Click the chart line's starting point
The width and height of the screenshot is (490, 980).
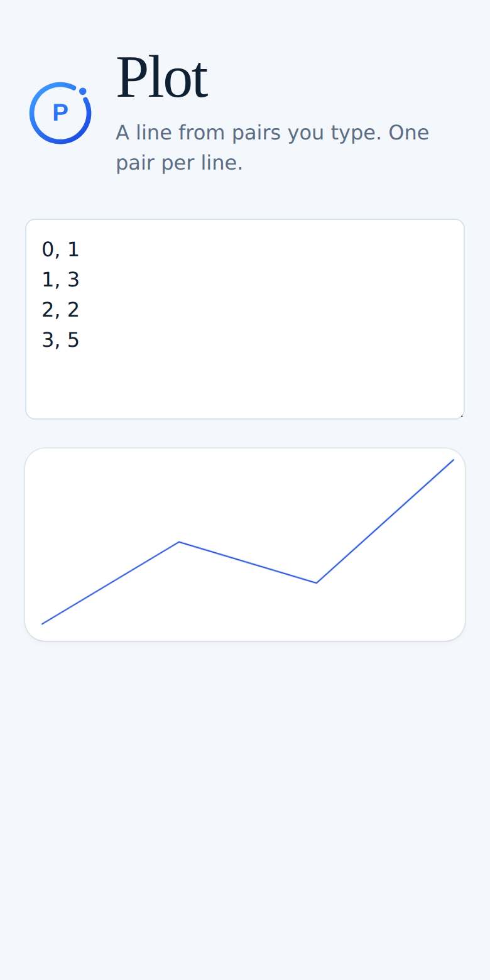point(42,624)
